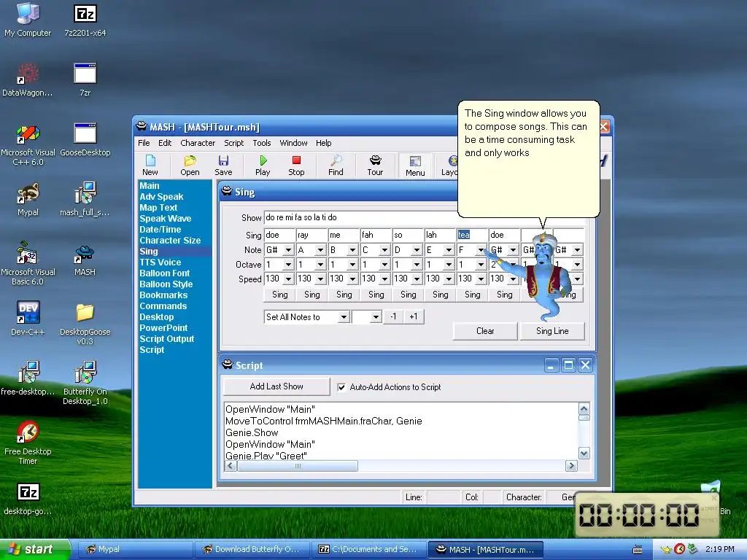747x560 pixels.
Task: Click the script horizontal scrollbar thumb
Action: pos(298,466)
